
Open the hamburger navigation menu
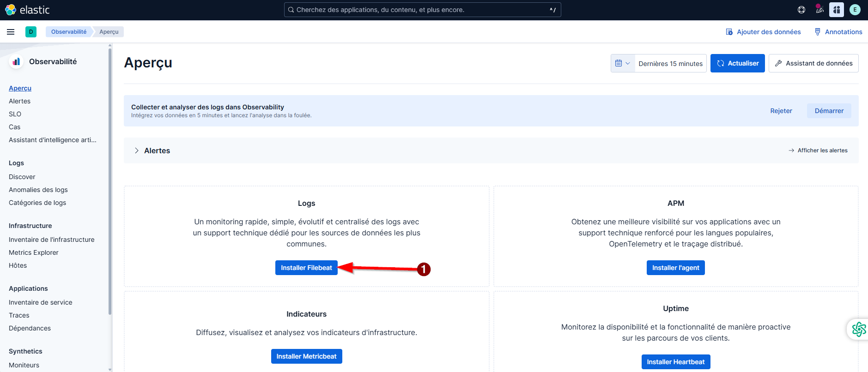click(x=11, y=32)
